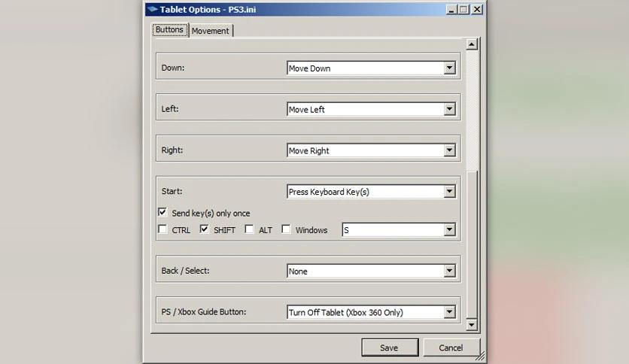This screenshot has width=629, height=364.
Task: Open the Back / Select dropdown
Action: tap(372, 271)
